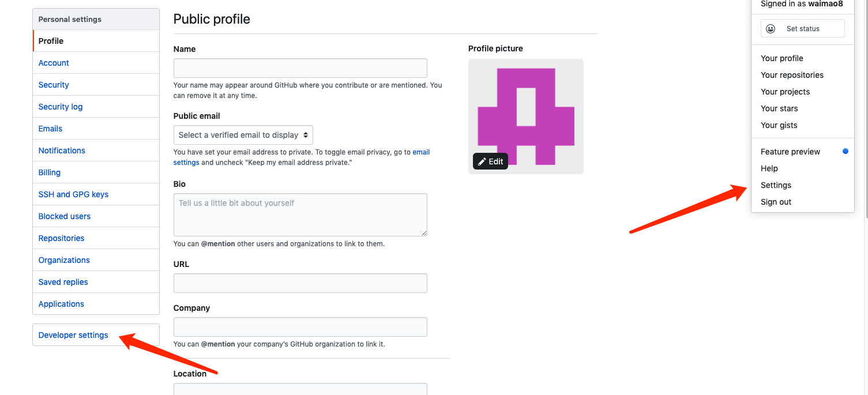Viewport: 868px width, 395px height.
Task: Select Settings from the user menu
Action: (x=776, y=185)
